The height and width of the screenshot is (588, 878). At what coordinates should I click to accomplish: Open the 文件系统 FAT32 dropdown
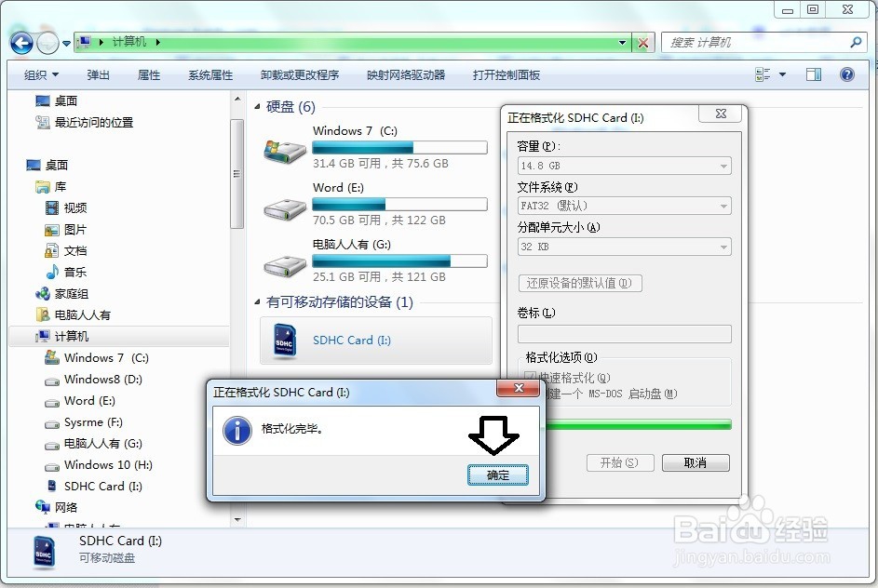tap(625, 206)
